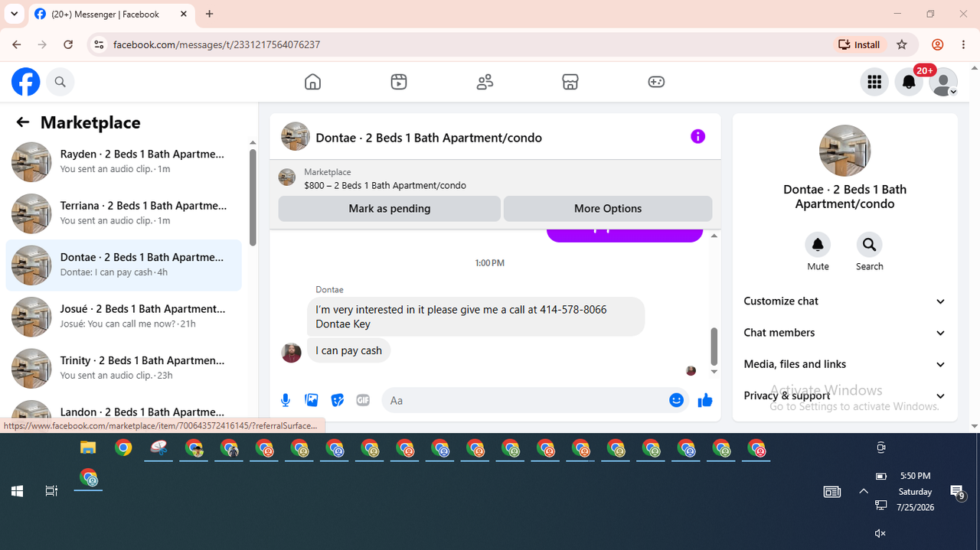
Task: Click the GIF picker icon
Action: click(363, 400)
